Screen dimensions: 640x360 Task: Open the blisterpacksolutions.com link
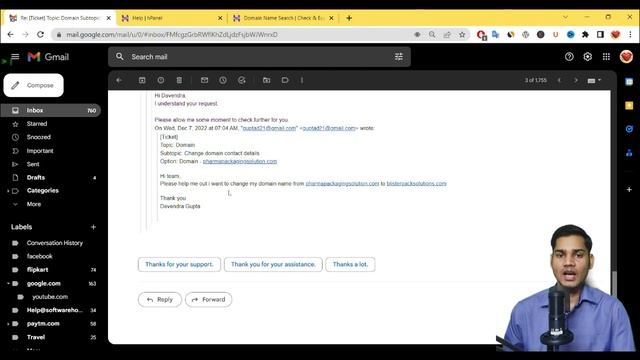coord(416,184)
